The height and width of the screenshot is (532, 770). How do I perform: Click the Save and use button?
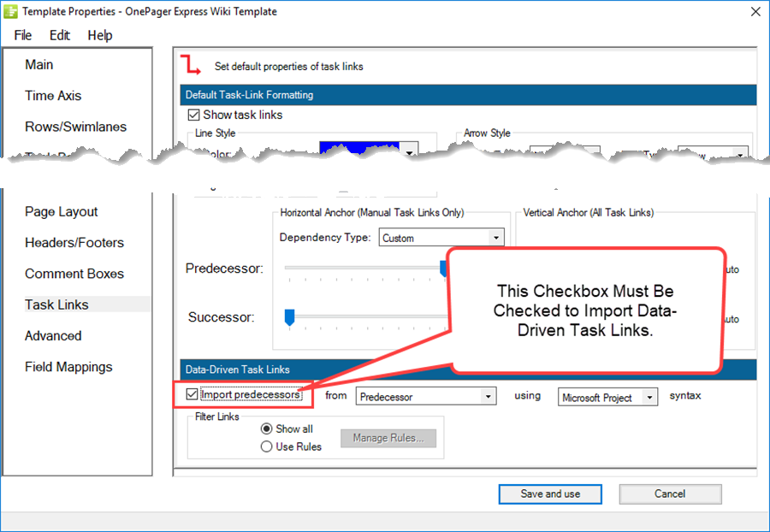click(x=550, y=494)
